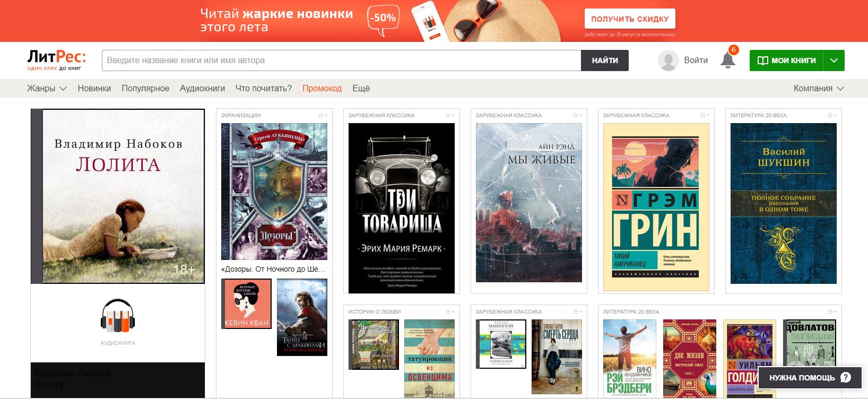Viewport: 868px width, 399px height.
Task: Click the audiobook headphones icon
Action: point(118,316)
